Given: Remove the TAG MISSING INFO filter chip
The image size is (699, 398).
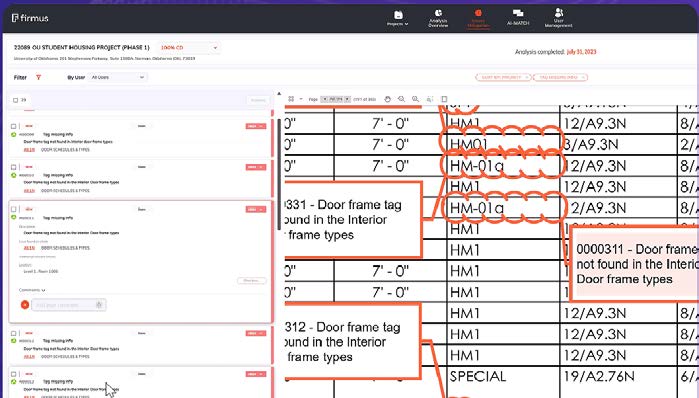Looking at the screenshot, I should [583, 78].
